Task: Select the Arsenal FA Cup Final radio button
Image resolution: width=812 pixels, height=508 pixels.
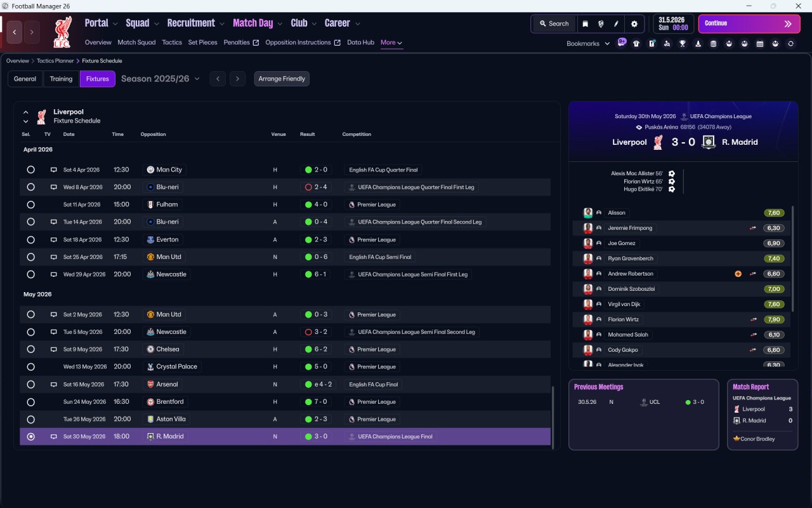Action: pyautogui.click(x=30, y=384)
